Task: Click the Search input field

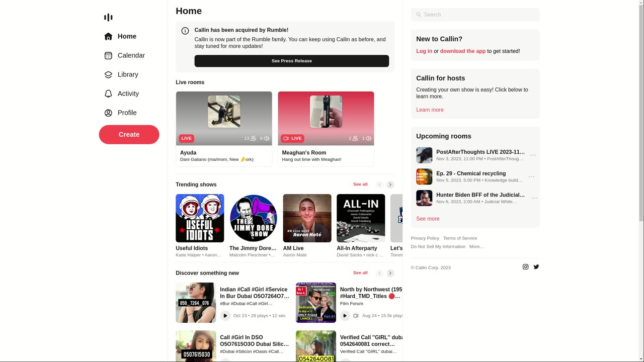Action: click(x=475, y=15)
